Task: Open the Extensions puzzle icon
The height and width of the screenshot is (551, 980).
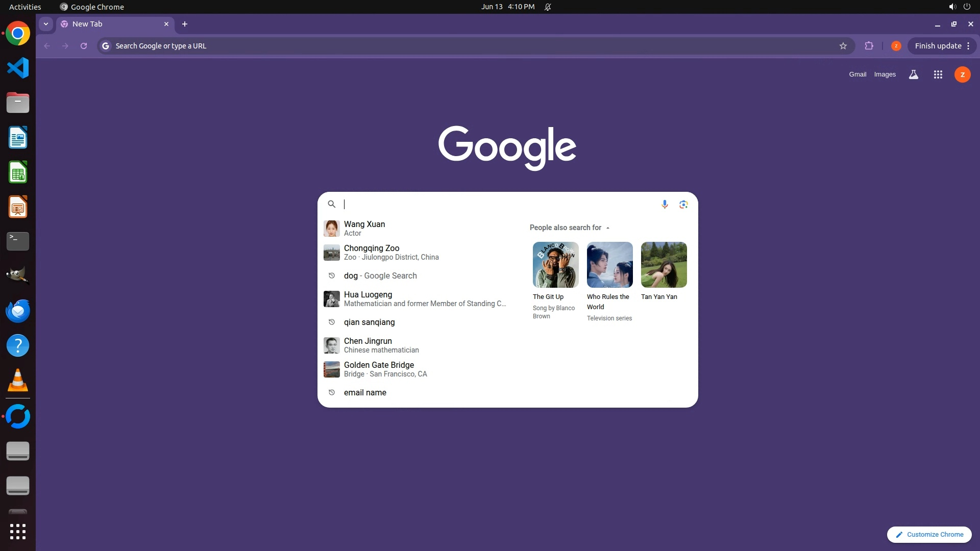Action: point(869,46)
